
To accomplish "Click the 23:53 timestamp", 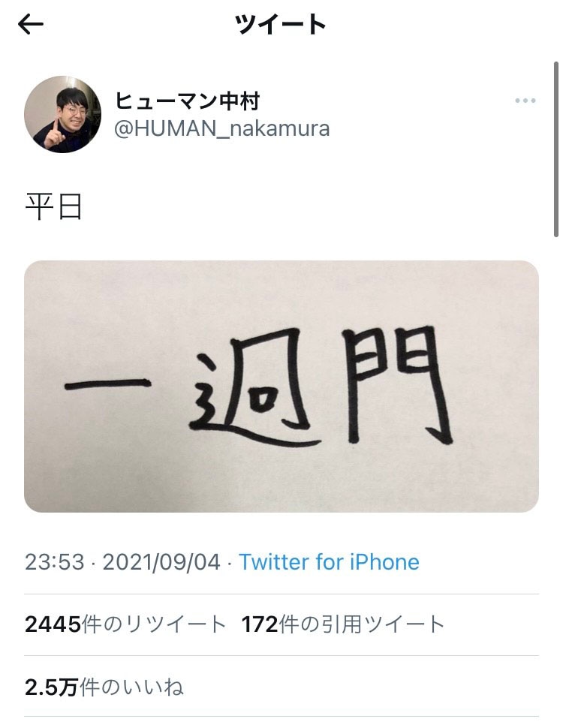I will (54, 561).
